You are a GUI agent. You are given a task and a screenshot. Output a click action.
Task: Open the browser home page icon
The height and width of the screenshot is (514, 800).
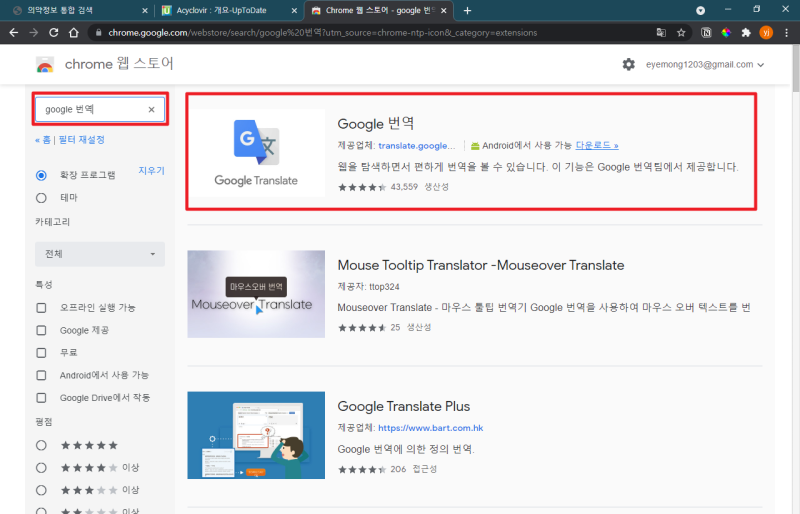coord(74,33)
